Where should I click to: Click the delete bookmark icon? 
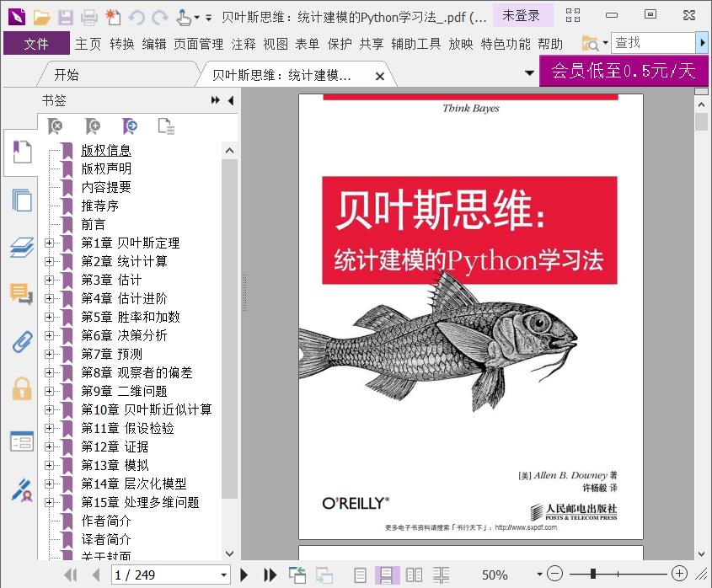coord(55,126)
